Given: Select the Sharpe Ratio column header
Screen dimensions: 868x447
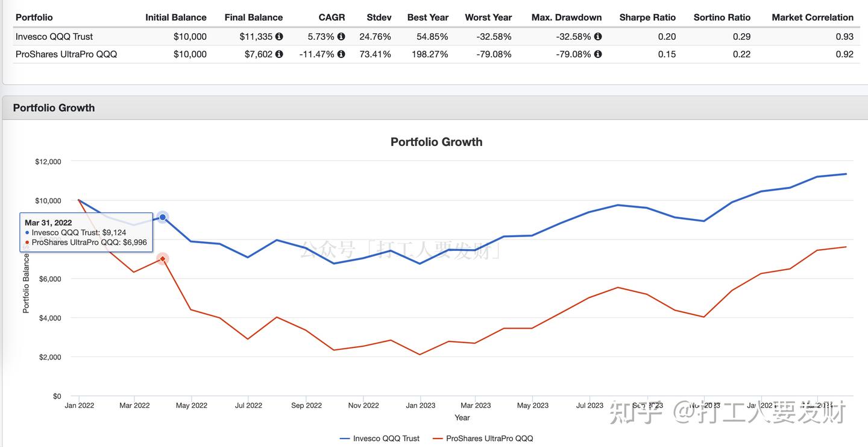Looking at the screenshot, I should point(647,17).
